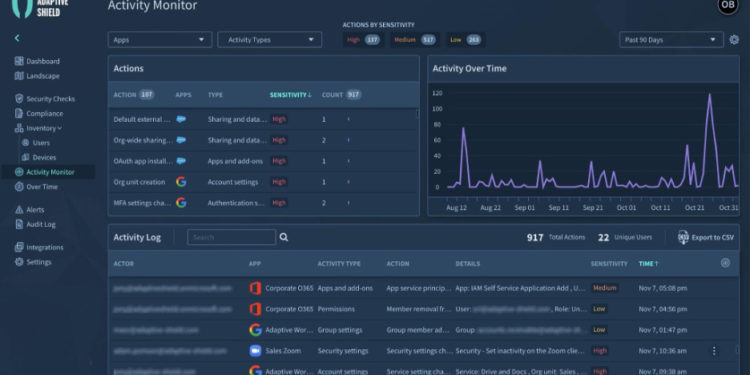The image size is (750, 375).
Task: Open Alerts in the sidebar
Action: click(x=35, y=210)
